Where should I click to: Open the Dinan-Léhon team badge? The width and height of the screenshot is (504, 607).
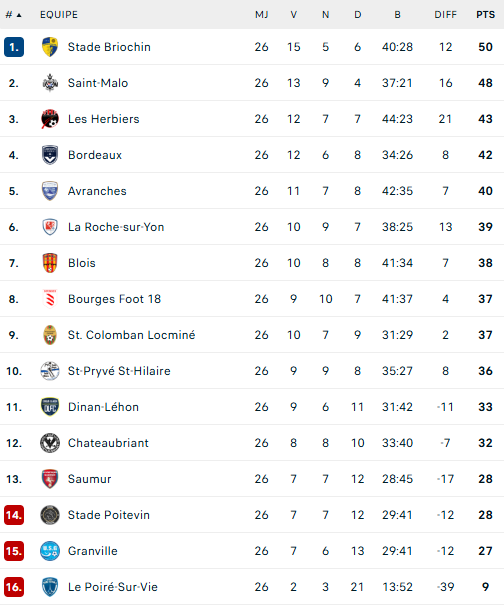pos(50,407)
